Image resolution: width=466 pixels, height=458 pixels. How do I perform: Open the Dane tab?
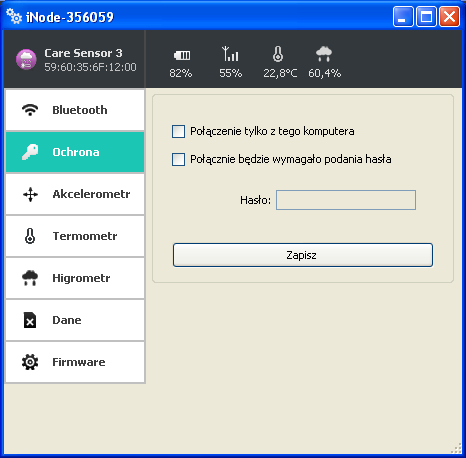75,320
